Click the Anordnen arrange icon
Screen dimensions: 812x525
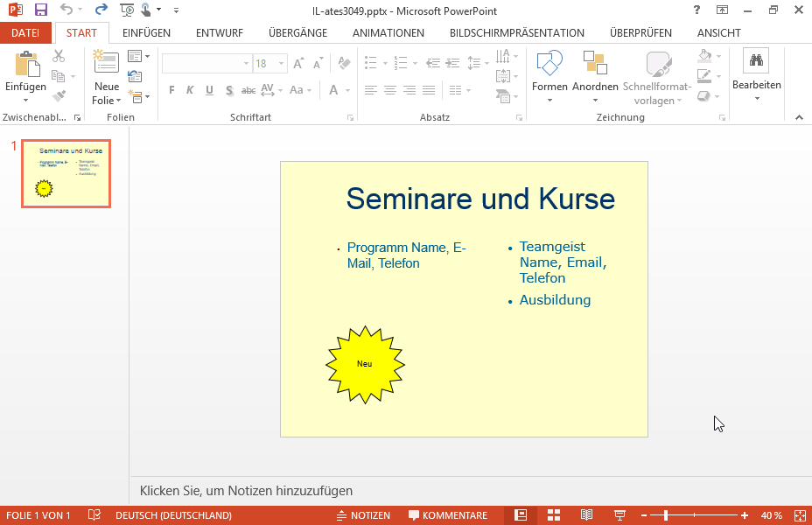[x=595, y=63]
